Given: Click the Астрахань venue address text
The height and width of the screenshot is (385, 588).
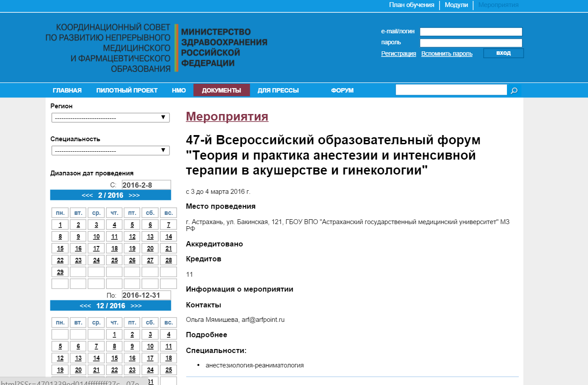Looking at the screenshot, I should click(347, 225).
